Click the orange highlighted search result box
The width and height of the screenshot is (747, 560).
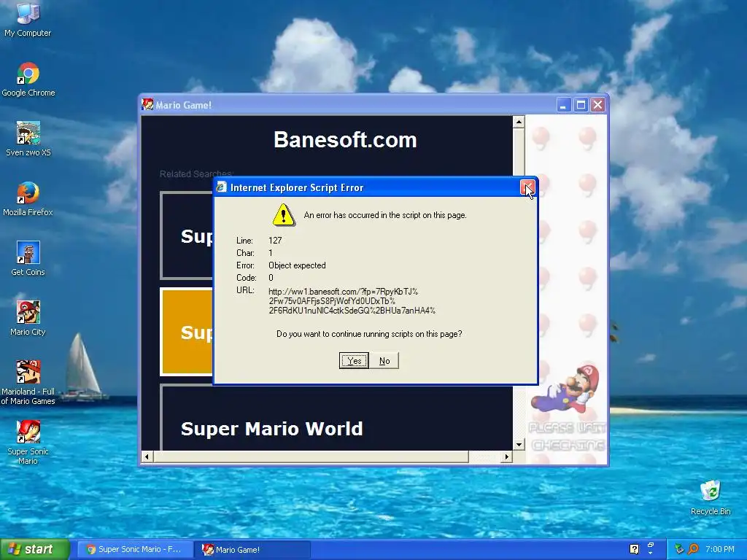(x=187, y=332)
